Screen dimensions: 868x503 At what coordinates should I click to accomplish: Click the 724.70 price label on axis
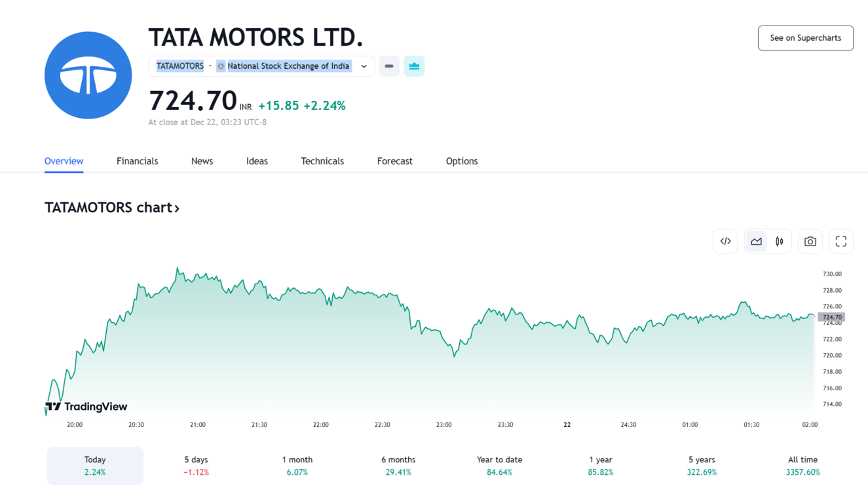[831, 317]
